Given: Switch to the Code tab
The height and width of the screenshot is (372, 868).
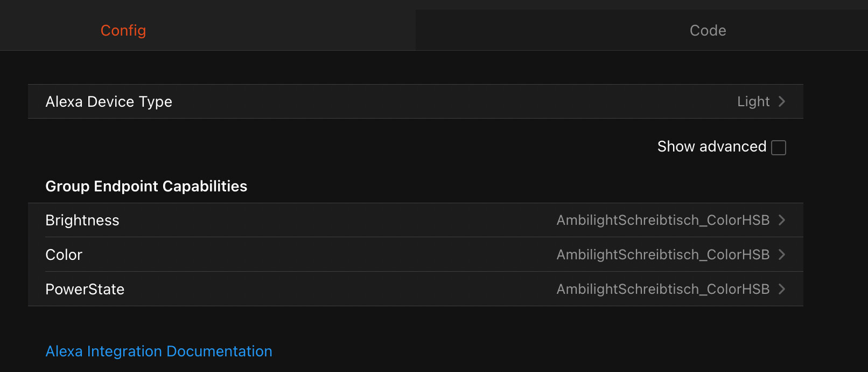Looking at the screenshot, I should pyautogui.click(x=708, y=30).
